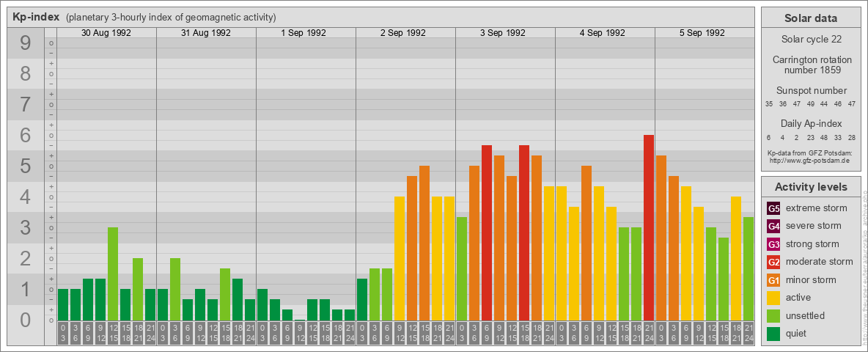
Task: Click the orange 0-3 bar on 5 Sep 1992
Action: coord(661,238)
